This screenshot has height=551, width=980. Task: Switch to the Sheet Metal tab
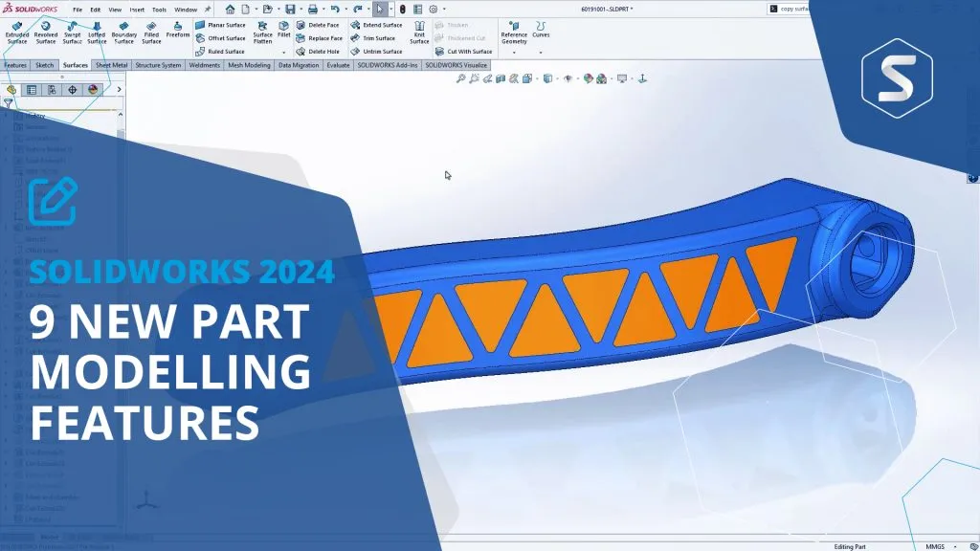(111, 65)
